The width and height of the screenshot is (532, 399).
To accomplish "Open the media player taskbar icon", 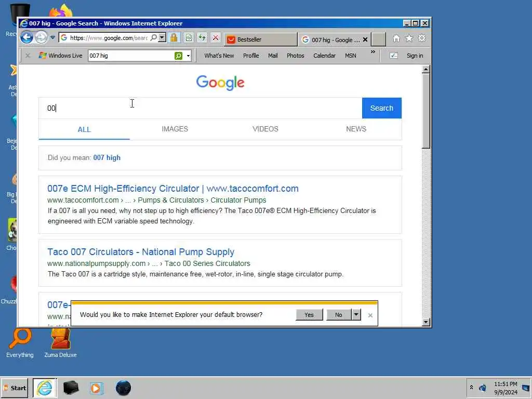I will (x=96, y=388).
